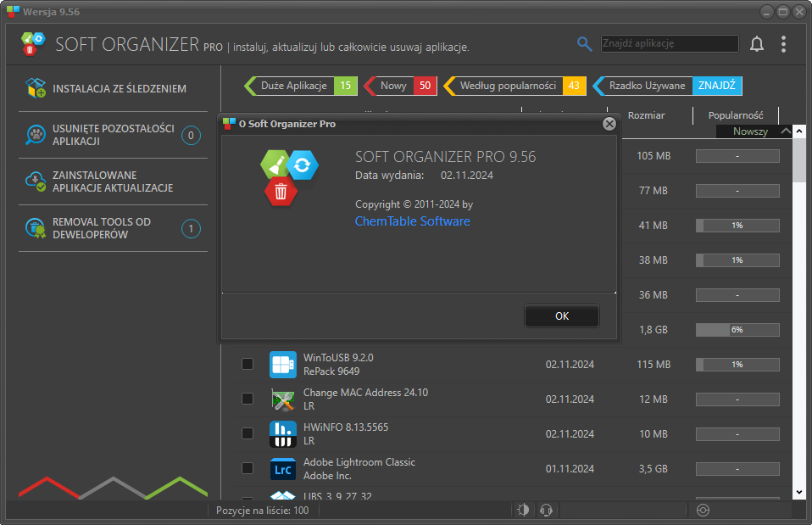
Task: Click the 01.11.2024 date cell
Action: click(x=570, y=468)
